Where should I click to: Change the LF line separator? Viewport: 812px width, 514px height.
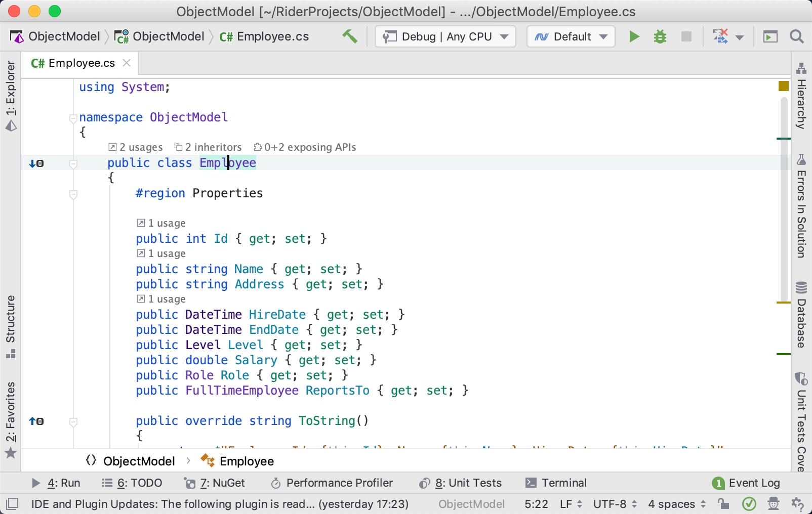pos(571,504)
